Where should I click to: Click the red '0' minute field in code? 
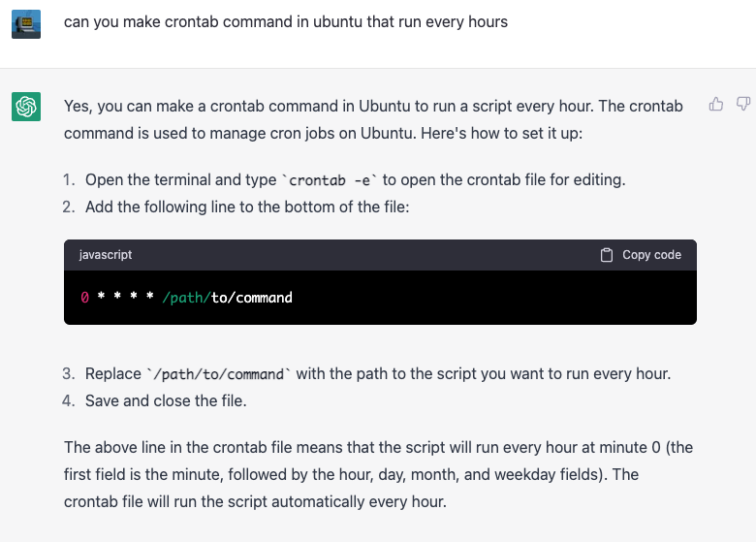pyautogui.click(x=85, y=298)
